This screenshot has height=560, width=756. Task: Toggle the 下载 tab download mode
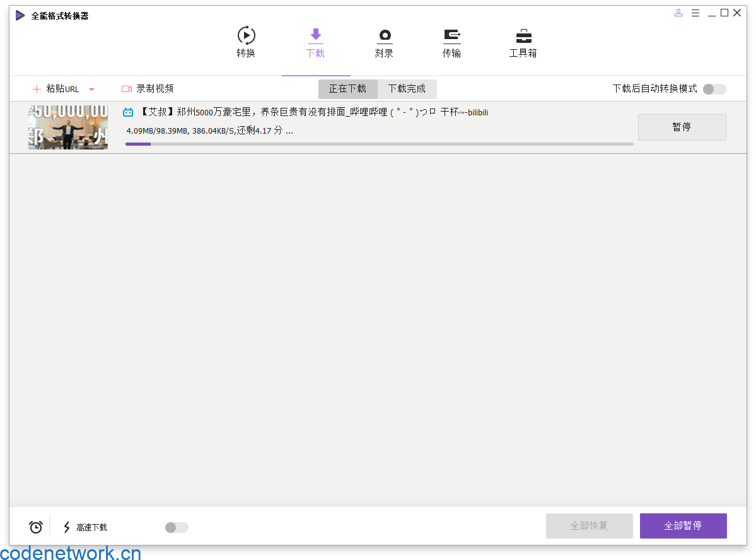pyautogui.click(x=315, y=42)
